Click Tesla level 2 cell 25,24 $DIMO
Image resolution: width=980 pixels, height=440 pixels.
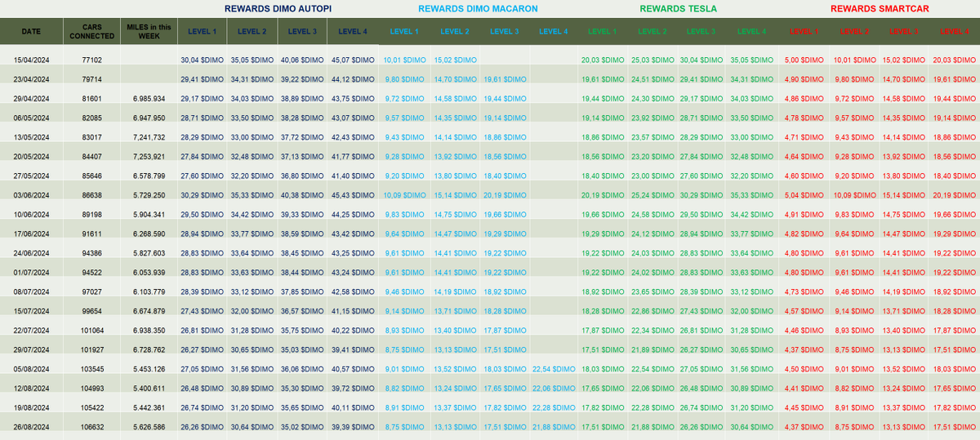[652, 197]
